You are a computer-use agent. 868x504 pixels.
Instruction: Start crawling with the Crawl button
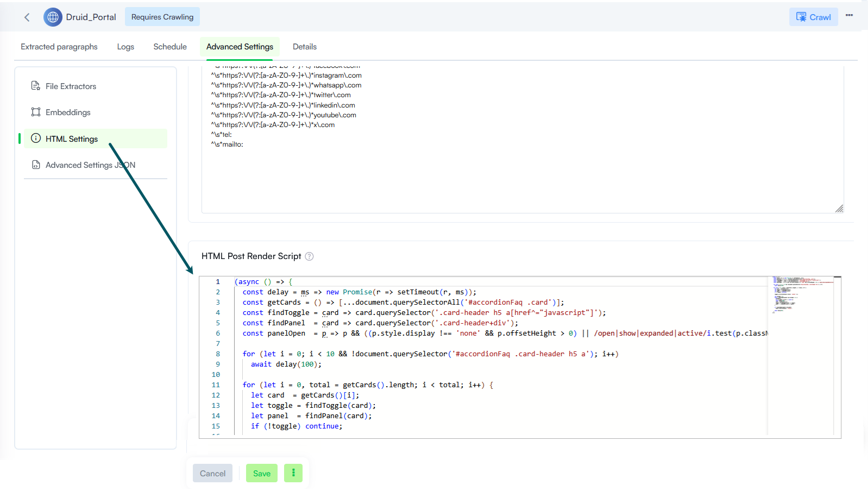(x=813, y=17)
